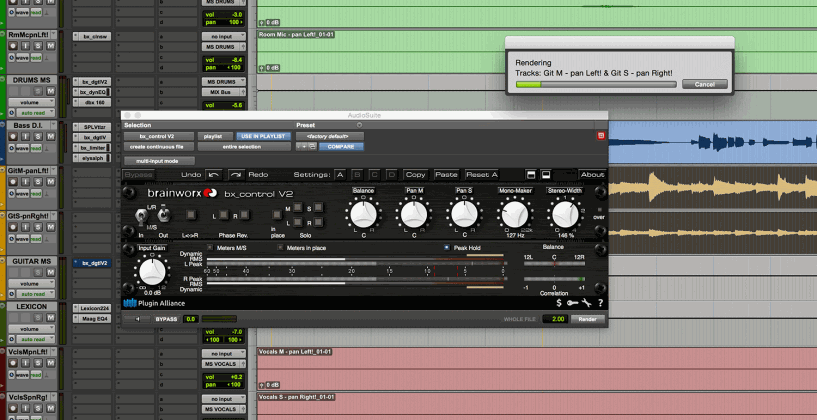Image resolution: width=817 pixels, height=420 pixels.
Task: Open the bx_dgtlV2 insert on GUITAR MS
Action: click(x=92, y=263)
